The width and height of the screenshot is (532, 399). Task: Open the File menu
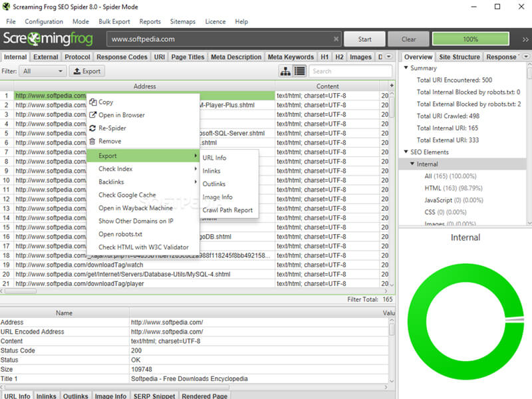point(11,22)
